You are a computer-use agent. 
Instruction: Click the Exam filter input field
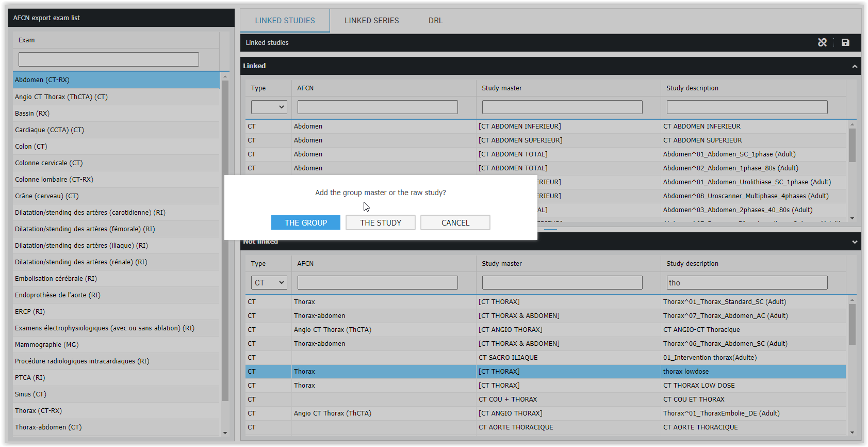109,59
